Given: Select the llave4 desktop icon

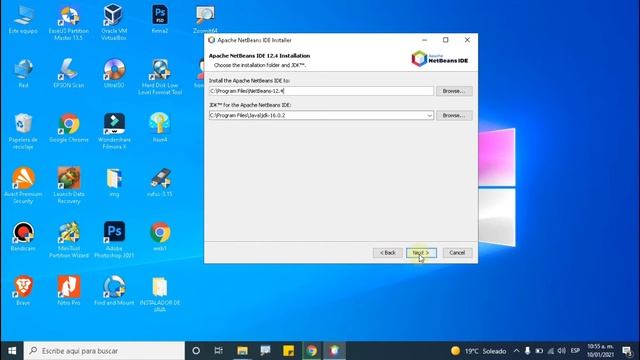Looking at the screenshot, I should 160,128.
